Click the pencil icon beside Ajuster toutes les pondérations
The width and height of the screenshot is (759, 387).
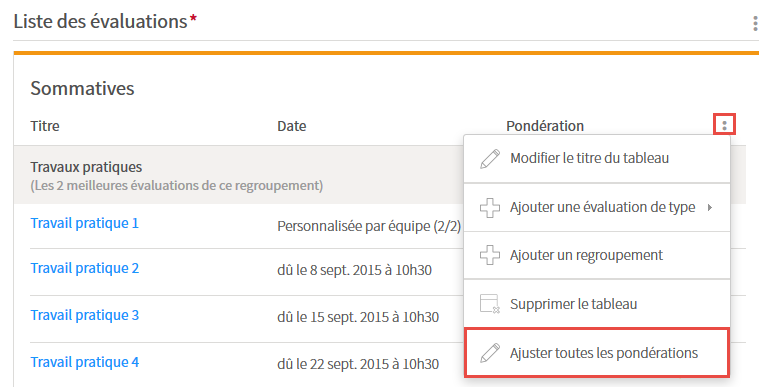pyautogui.click(x=490, y=353)
